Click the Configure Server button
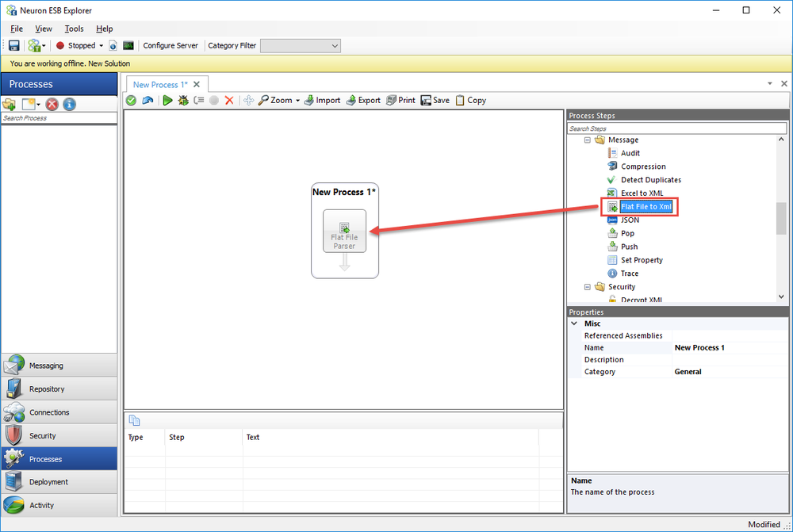 [170, 45]
